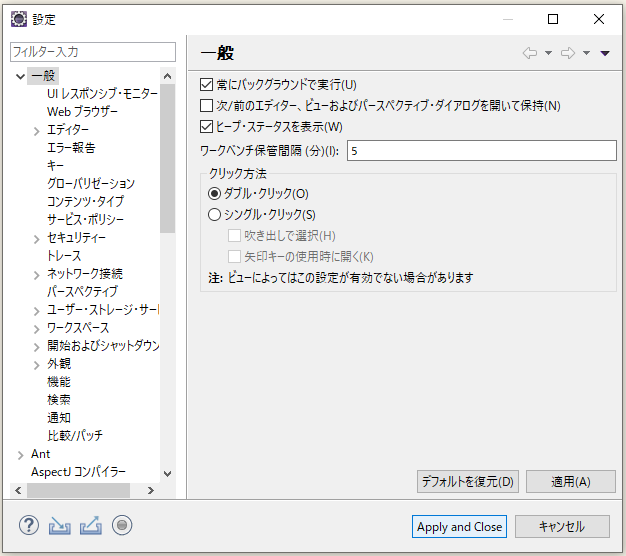The height and width of the screenshot is (556, 626).
Task: Expand the Ant tree node
Action: click(x=20, y=455)
